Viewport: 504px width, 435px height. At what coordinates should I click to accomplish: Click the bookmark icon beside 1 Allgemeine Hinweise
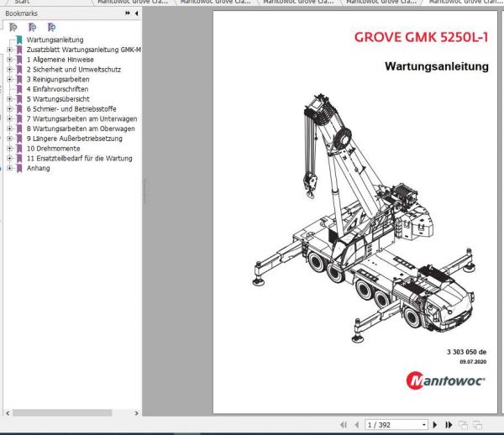(19, 60)
